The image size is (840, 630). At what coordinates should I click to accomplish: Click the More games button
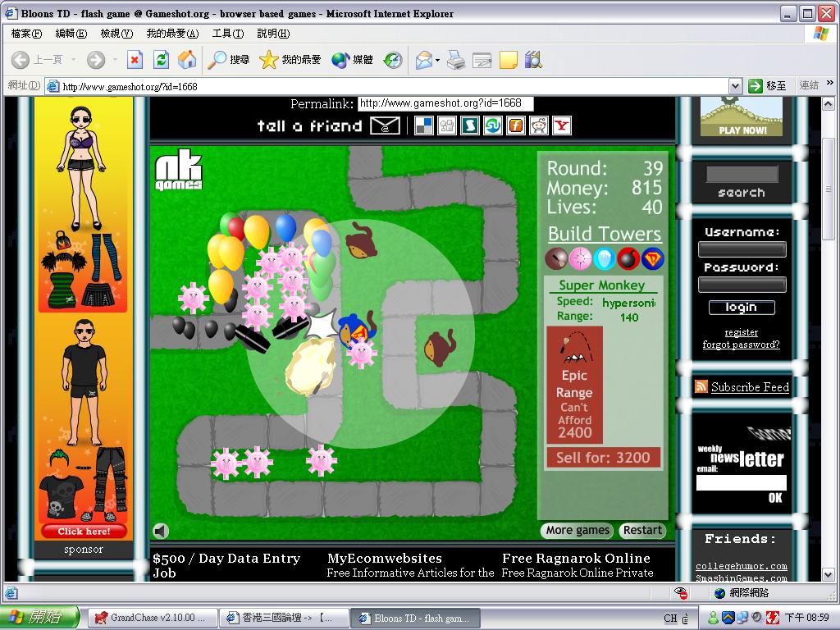coord(577,531)
